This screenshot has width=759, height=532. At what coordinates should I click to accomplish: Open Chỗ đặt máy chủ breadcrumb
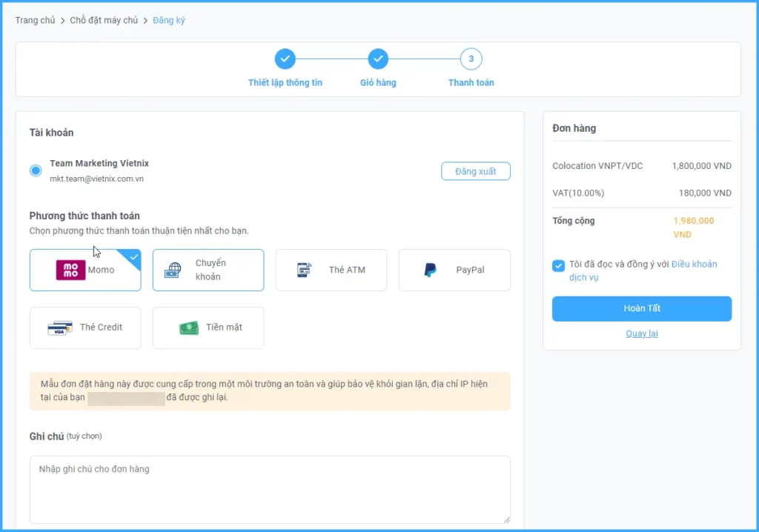pos(104,20)
